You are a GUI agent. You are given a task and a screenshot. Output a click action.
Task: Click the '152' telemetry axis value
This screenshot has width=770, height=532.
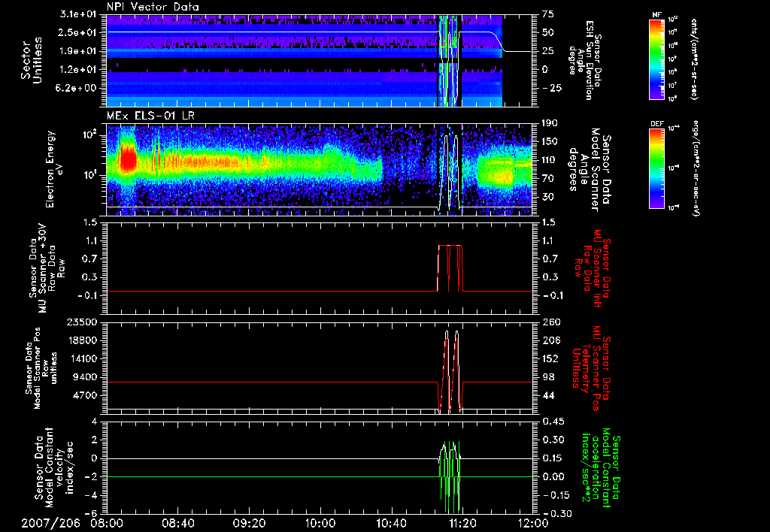click(x=551, y=358)
